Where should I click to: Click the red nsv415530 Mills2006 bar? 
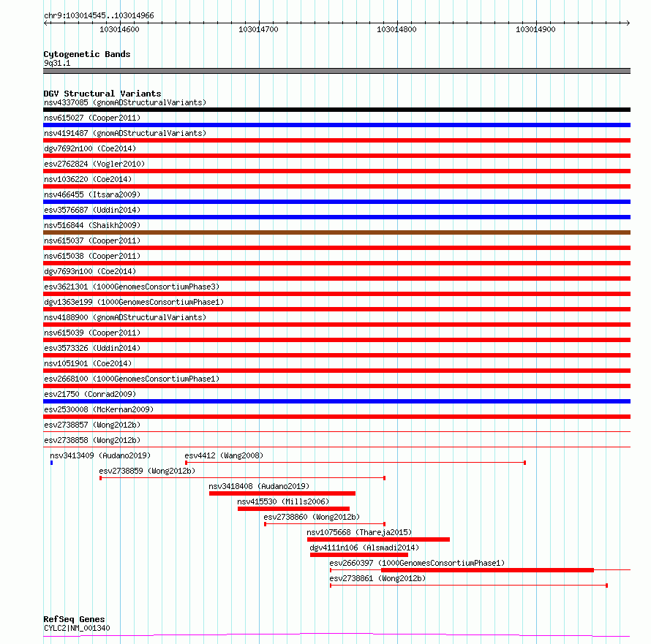pos(293,509)
